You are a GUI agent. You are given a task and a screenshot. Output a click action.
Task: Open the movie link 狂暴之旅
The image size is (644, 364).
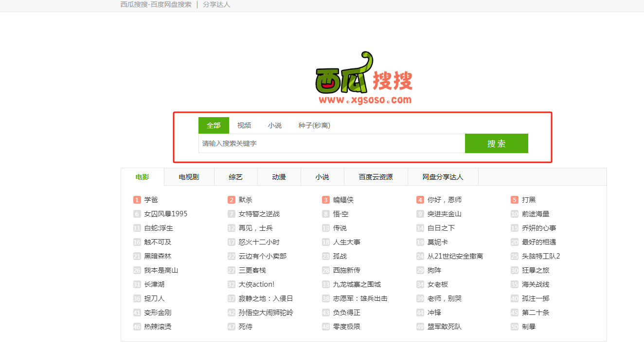coord(536,270)
